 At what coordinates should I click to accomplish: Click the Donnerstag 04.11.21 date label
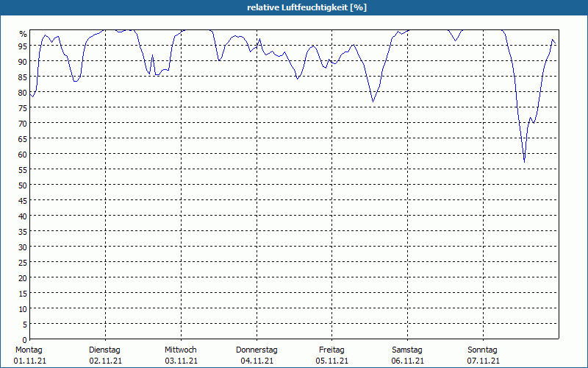(257, 355)
